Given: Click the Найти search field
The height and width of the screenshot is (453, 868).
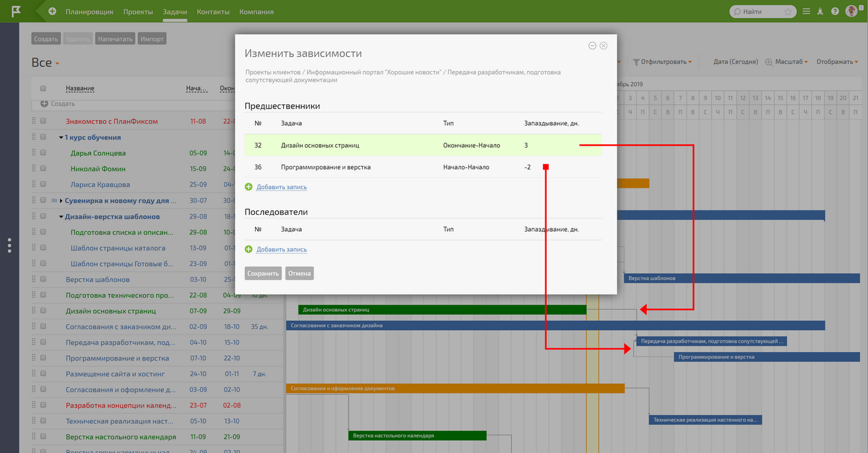Looking at the screenshot, I should point(758,12).
